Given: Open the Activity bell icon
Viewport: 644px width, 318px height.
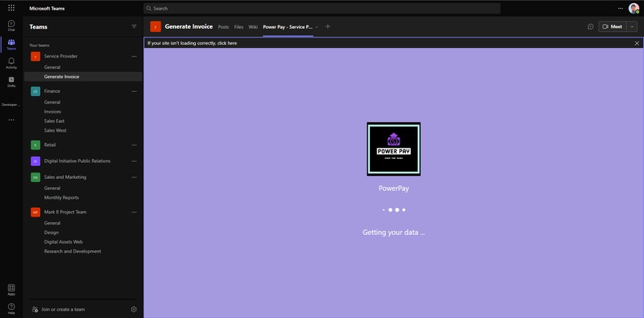Looking at the screenshot, I should pos(11,63).
